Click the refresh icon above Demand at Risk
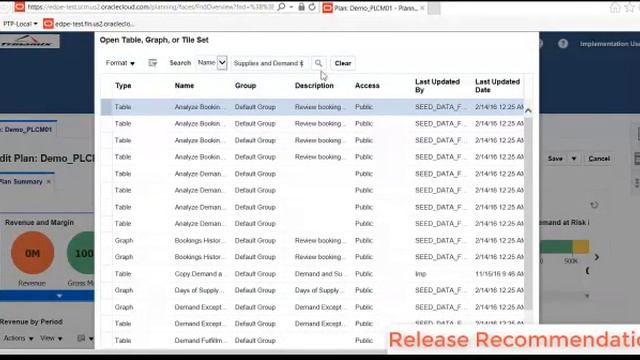The width and height of the screenshot is (640, 360). pyautogui.click(x=594, y=205)
